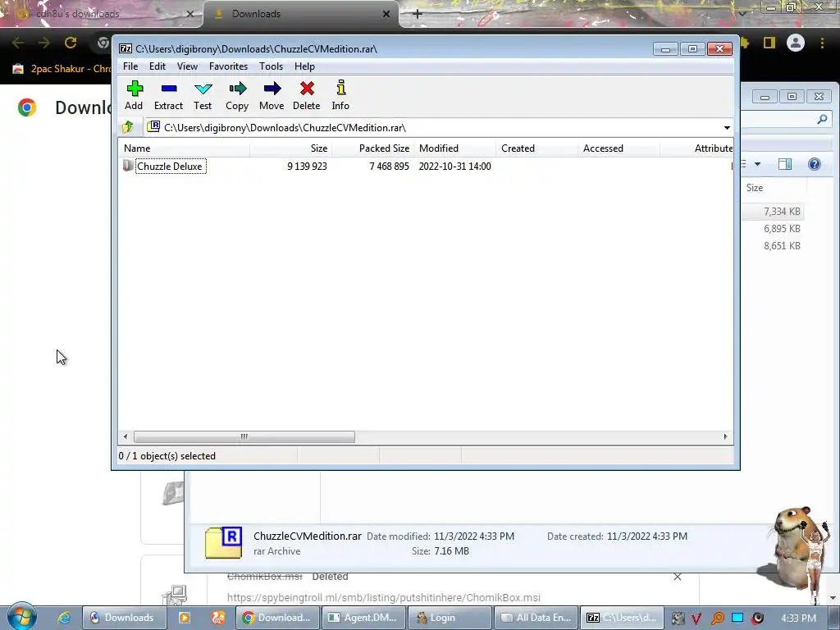Image resolution: width=840 pixels, height=630 pixels.
Task: Hit the red Delete icon
Action: 307,95
